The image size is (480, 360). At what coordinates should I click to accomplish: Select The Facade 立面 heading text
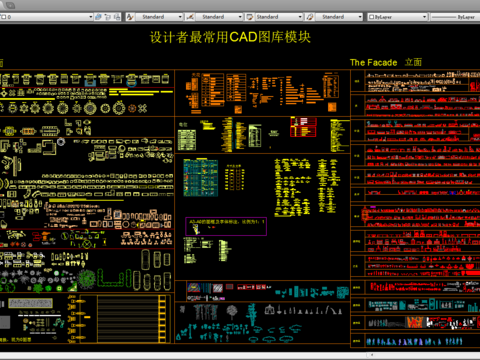point(386,62)
